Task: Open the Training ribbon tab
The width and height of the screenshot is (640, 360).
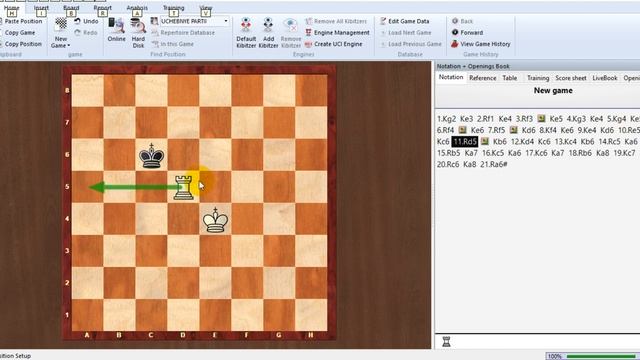Action: click(173, 8)
